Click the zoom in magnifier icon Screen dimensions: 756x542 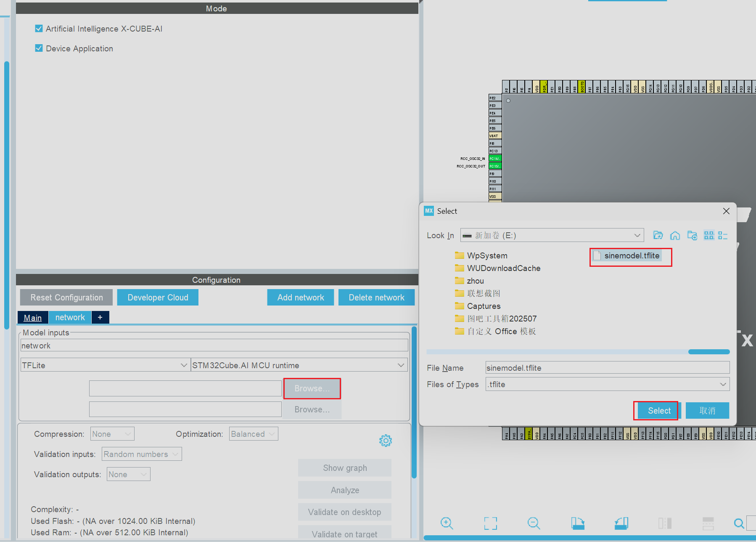tap(447, 523)
